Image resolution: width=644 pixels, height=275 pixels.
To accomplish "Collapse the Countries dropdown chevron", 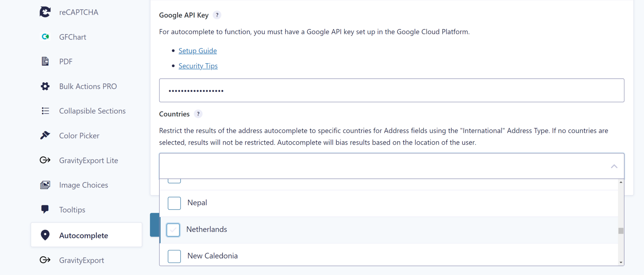I will (614, 166).
